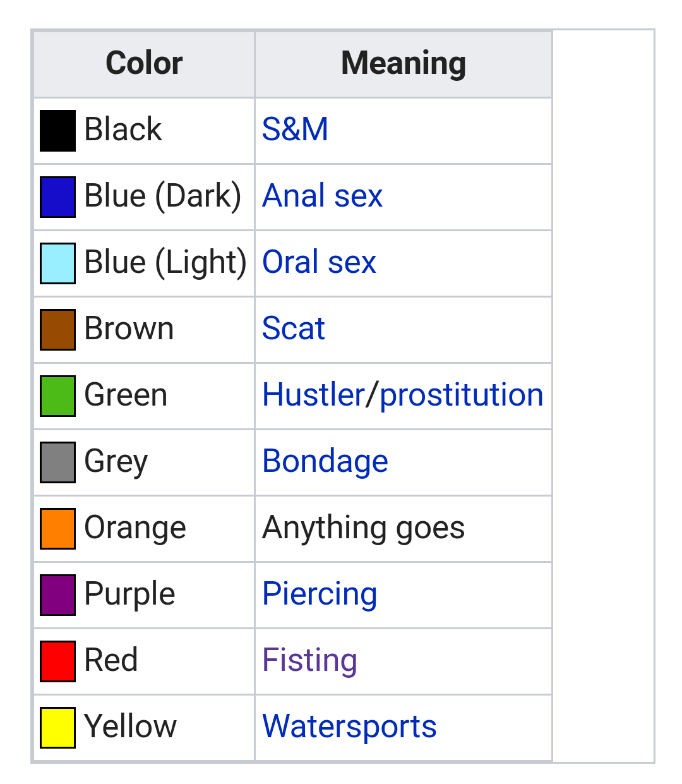
Task: Click the purple color swatch
Action: click(57, 595)
